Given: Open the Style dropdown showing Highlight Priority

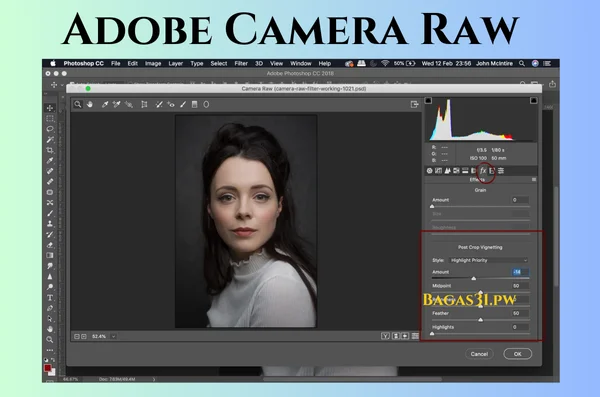Looking at the screenshot, I should (x=489, y=260).
